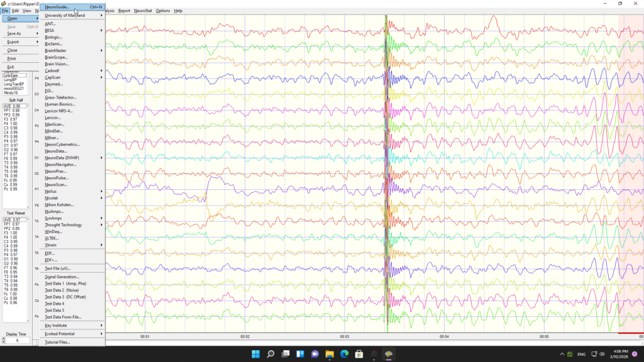The width and height of the screenshot is (644, 362).
Task: Open File Explorer from the taskbar
Action: point(329,354)
